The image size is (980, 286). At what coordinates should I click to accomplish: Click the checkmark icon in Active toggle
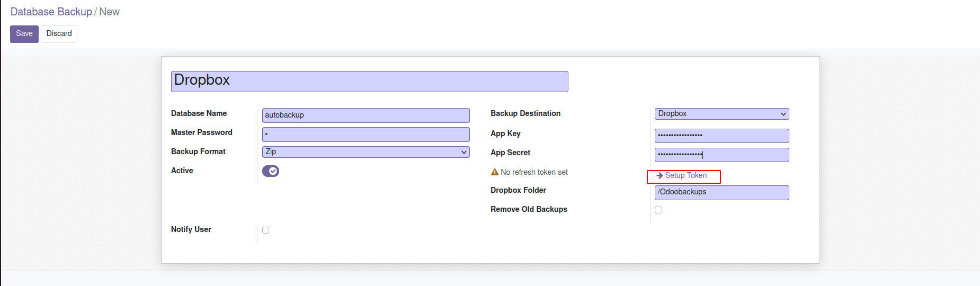273,171
